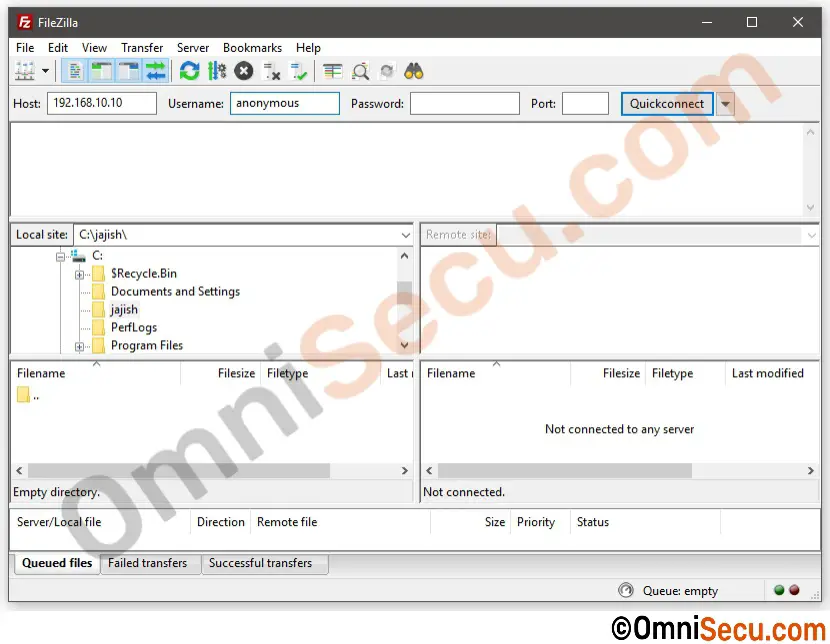Toggle the local directory tree display
This screenshot has height=644, width=830.
click(101, 71)
